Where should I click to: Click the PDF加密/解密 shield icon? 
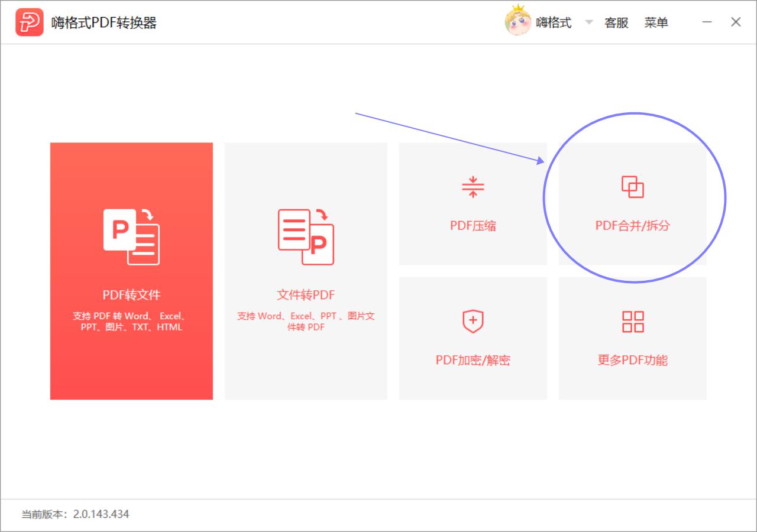473,322
